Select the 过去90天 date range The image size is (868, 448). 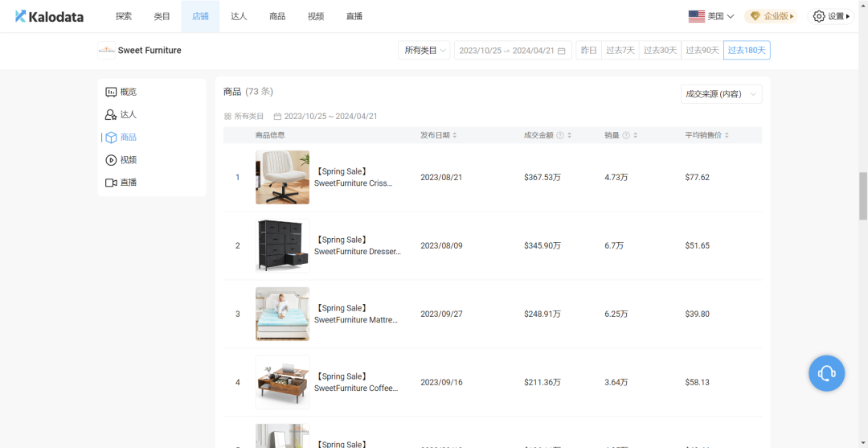[x=702, y=51]
